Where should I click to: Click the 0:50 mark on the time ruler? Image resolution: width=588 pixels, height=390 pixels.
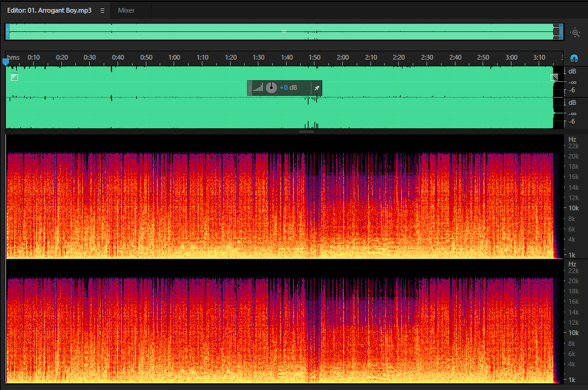146,57
